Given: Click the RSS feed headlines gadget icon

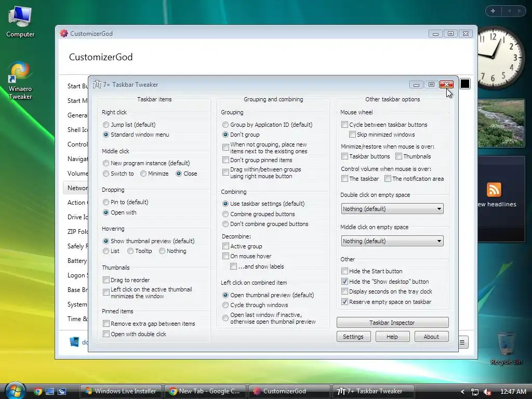Looking at the screenshot, I should [494, 189].
